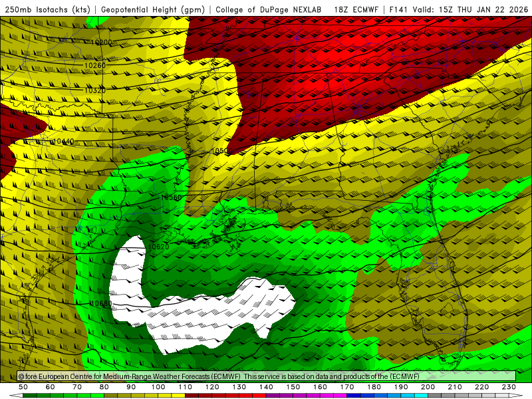Click the "Valid: 15Z THU JAN 22 2026" text
The image size is (532, 399).
click(x=471, y=9)
